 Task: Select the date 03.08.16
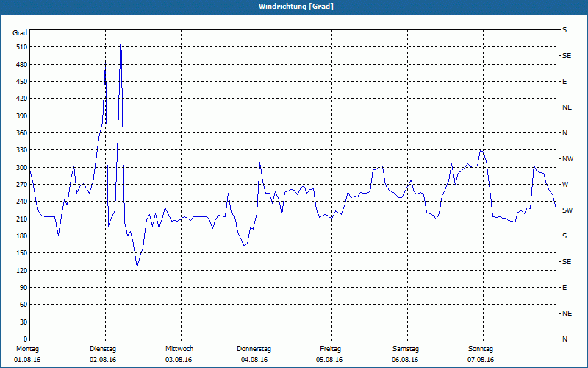pyautogui.click(x=179, y=360)
